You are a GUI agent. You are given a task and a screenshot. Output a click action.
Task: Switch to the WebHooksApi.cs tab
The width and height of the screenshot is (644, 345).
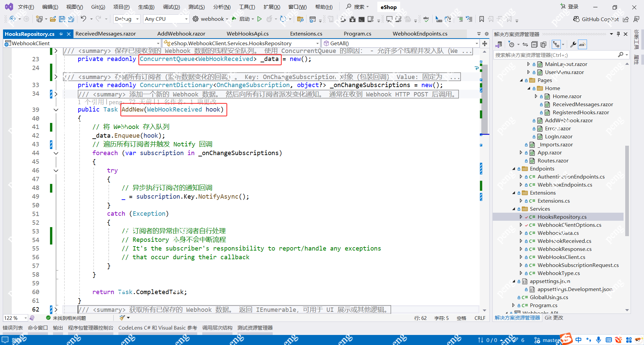point(248,34)
